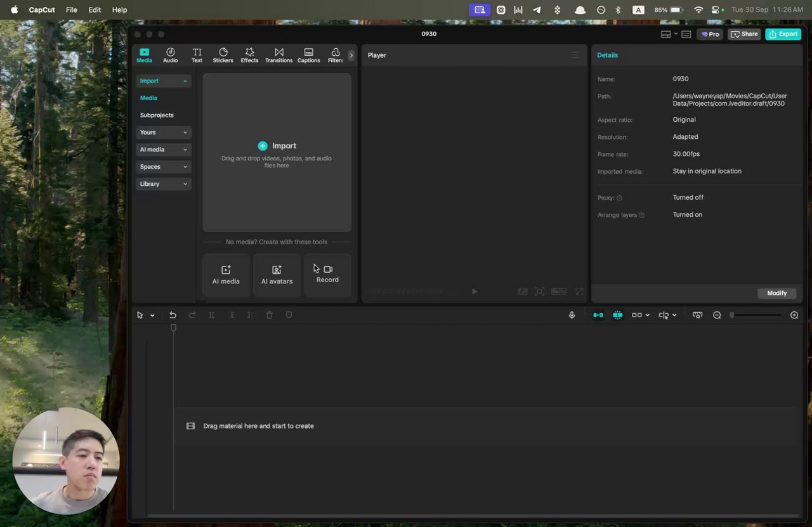Add a marker with the shield icon

point(289,315)
